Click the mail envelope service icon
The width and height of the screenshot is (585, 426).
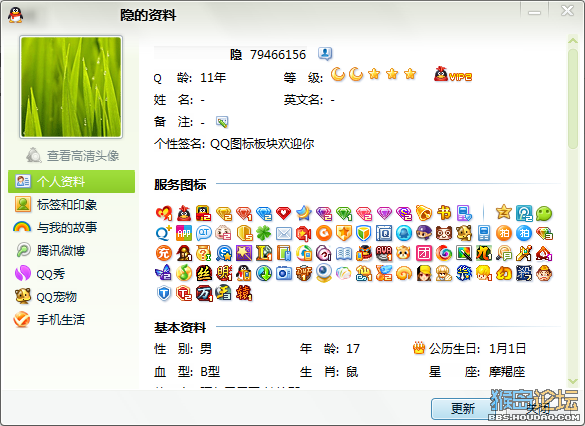(x=284, y=234)
